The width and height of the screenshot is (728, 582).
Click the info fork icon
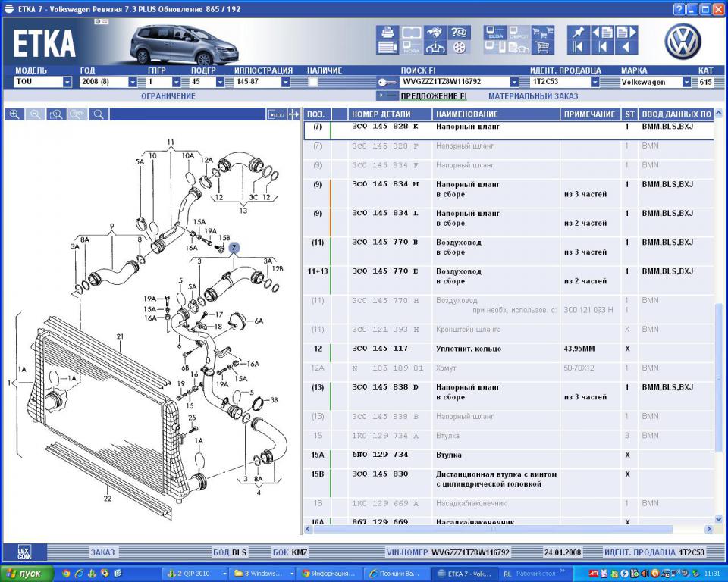[435, 47]
